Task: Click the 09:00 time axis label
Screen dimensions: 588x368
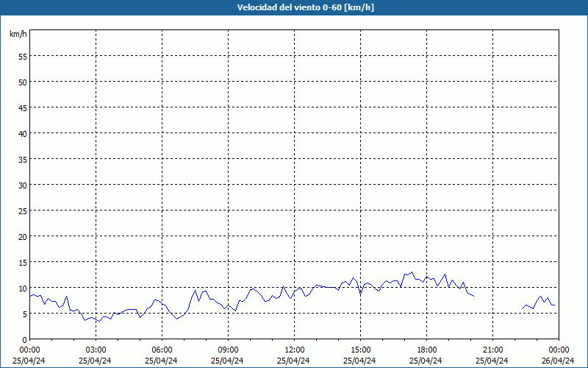Action: pos(228,350)
